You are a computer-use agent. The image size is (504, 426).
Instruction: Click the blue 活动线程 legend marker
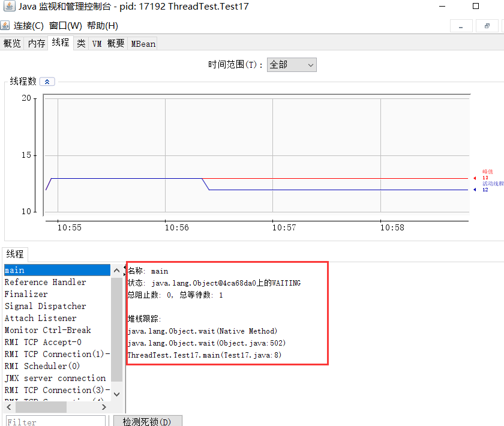tap(475, 190)
